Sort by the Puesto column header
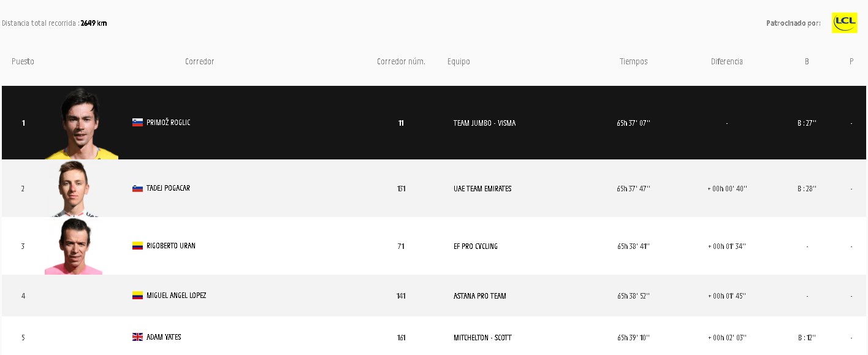Viewport: 868px width, 355px height. click(x=23, y=61)
